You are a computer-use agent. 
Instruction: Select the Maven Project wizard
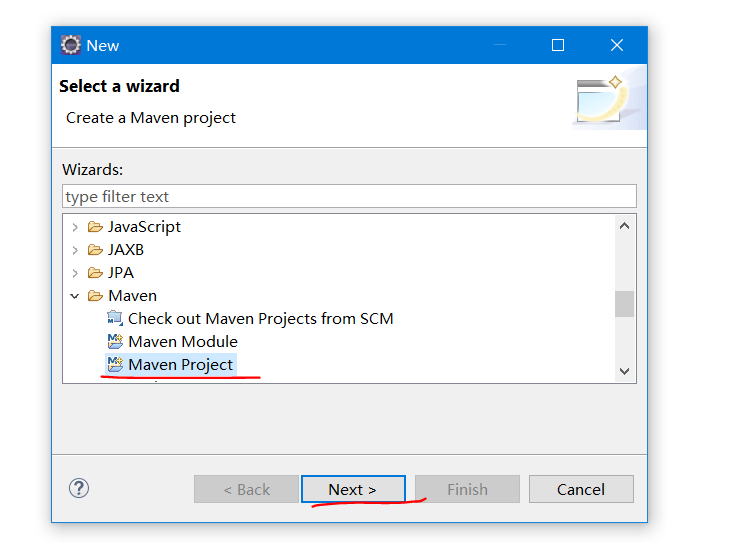coord(180,365)
